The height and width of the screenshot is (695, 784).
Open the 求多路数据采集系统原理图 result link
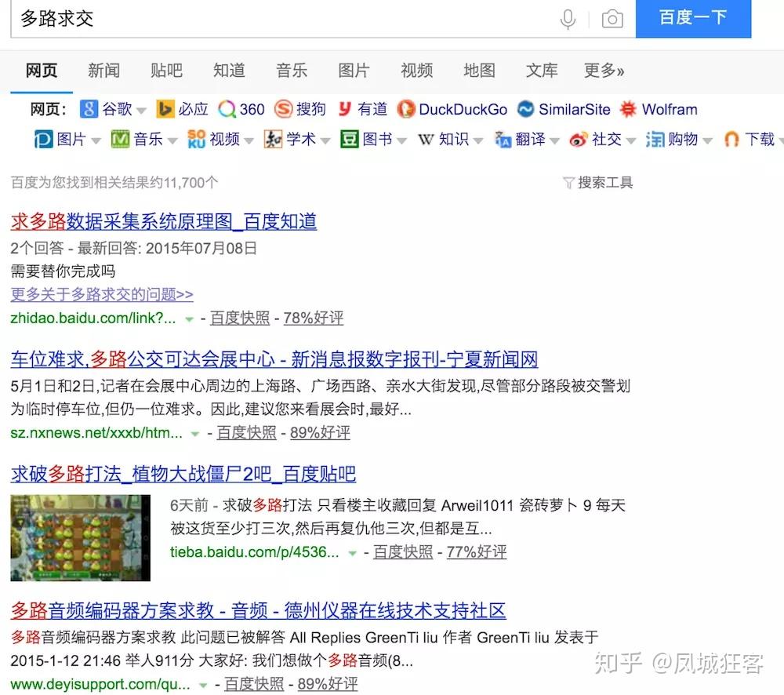pos(164,222)
